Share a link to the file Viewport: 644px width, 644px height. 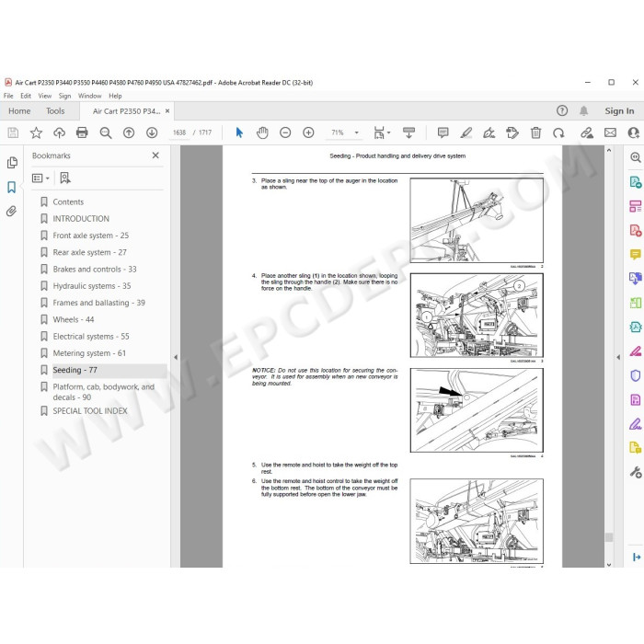[587, 132]
